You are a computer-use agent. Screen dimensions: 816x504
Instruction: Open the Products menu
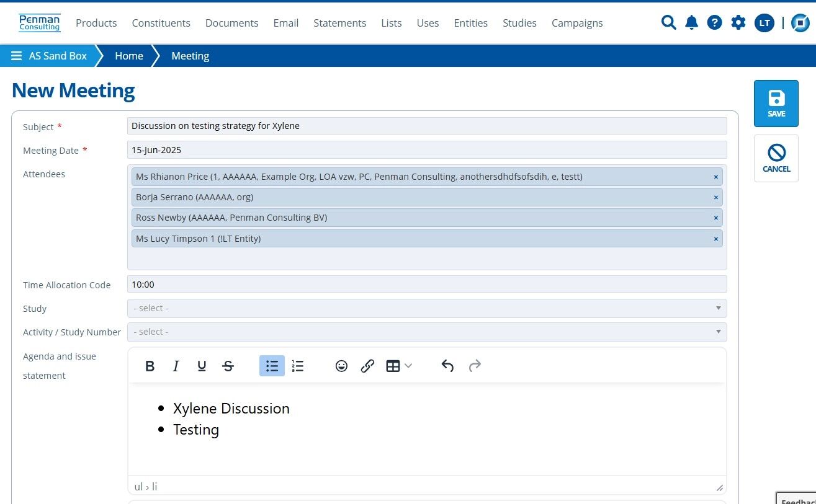[96, 23]
